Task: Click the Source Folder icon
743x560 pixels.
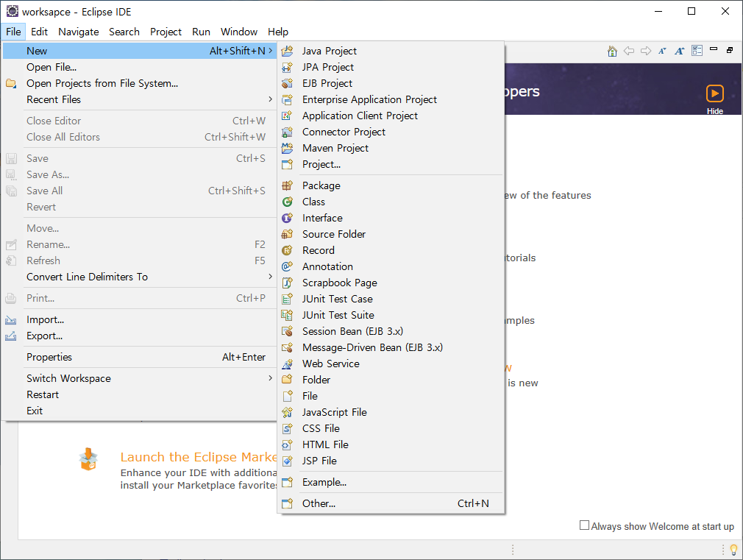Action: tap(287, 234)
